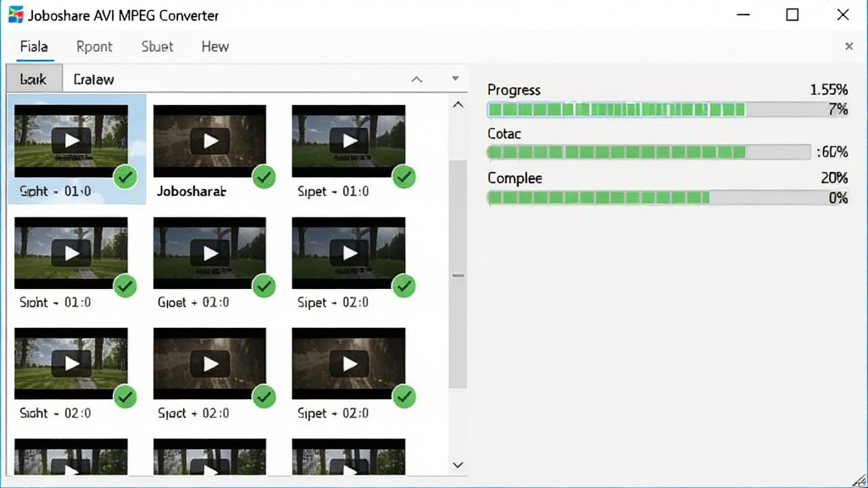Play the 'Gioet + 02:0' video
This screenshot has height=488, width=868.
point(210,252)
